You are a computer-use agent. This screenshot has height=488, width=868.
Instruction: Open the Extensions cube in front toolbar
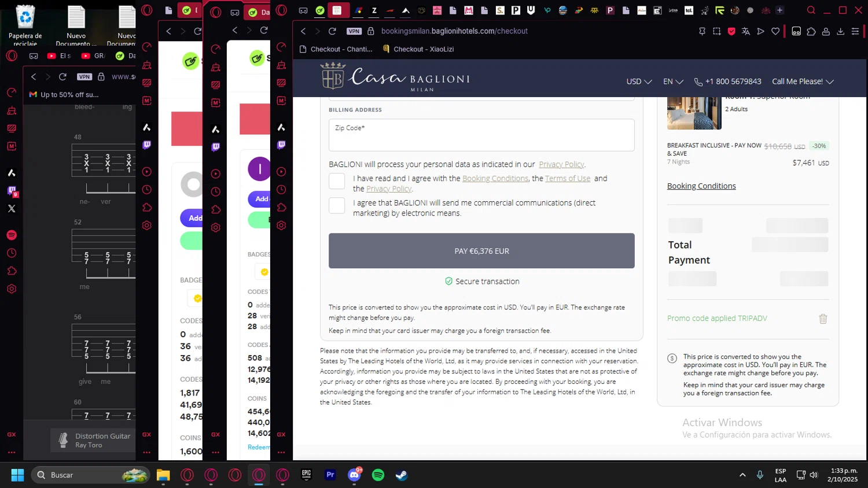pos(811,31)
